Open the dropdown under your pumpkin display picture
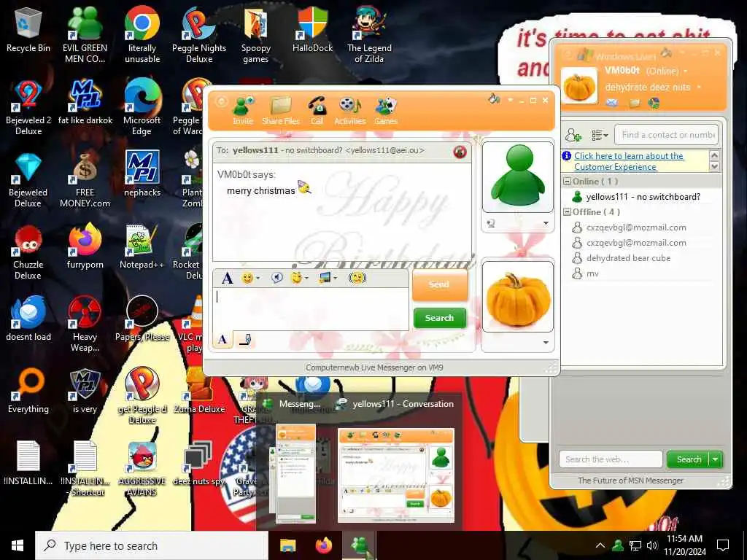This screenshot has height=560, width=747. pos(546,343)
